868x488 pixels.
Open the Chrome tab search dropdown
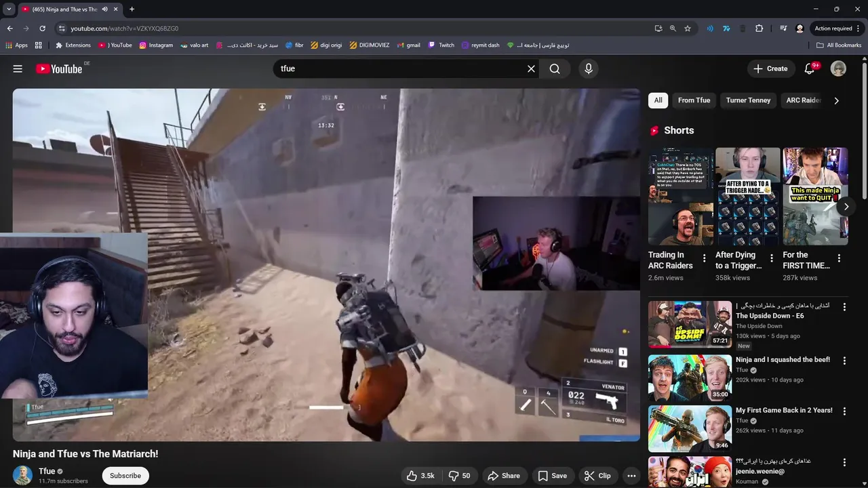coord(9,9)
